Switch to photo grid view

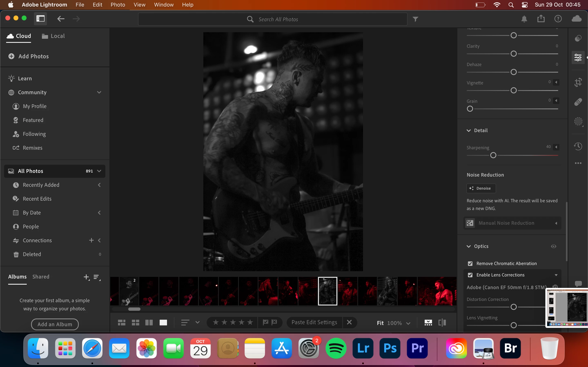click(121, 322)
